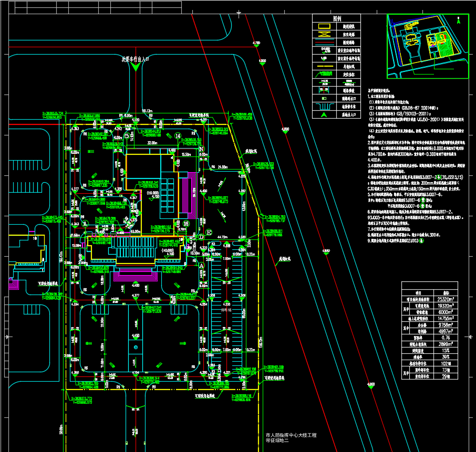
Task: Click the 4997m² table value
Action: (446, 331)
